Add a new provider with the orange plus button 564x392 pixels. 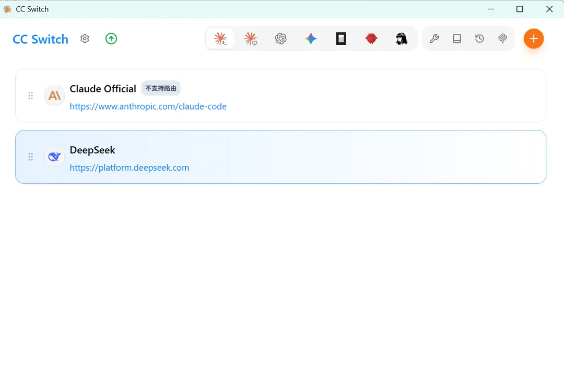click(533, 39)
